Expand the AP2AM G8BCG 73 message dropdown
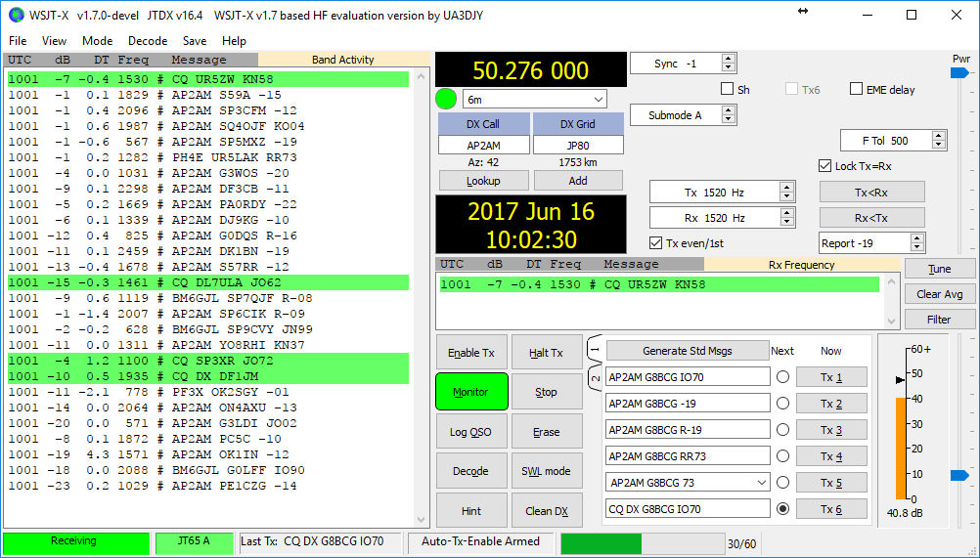Screen dimensions: 980x558 click(761, 483)
